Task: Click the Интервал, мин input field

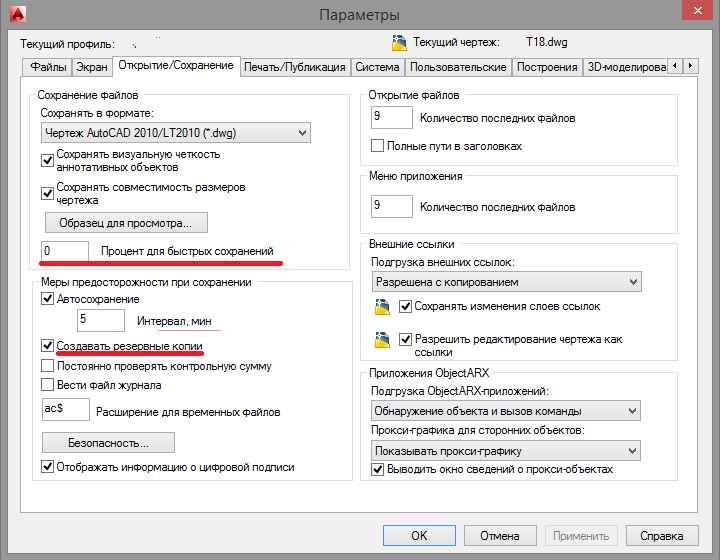Action: pos(101,320)
